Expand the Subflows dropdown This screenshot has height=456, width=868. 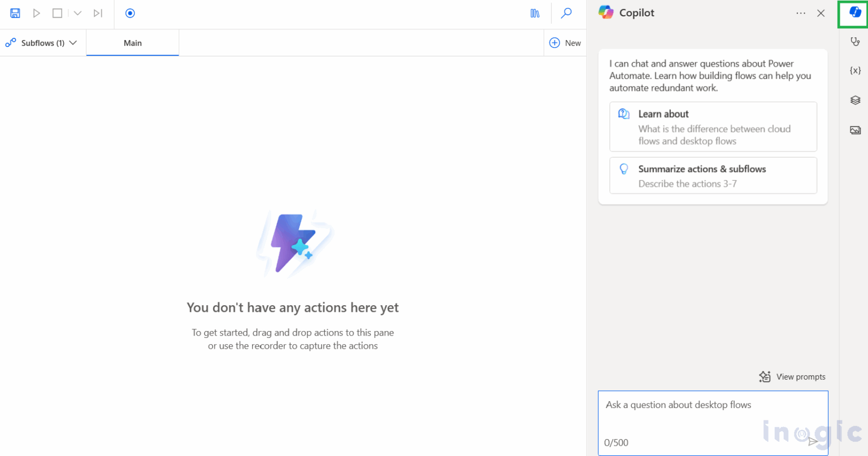(42, 43)
